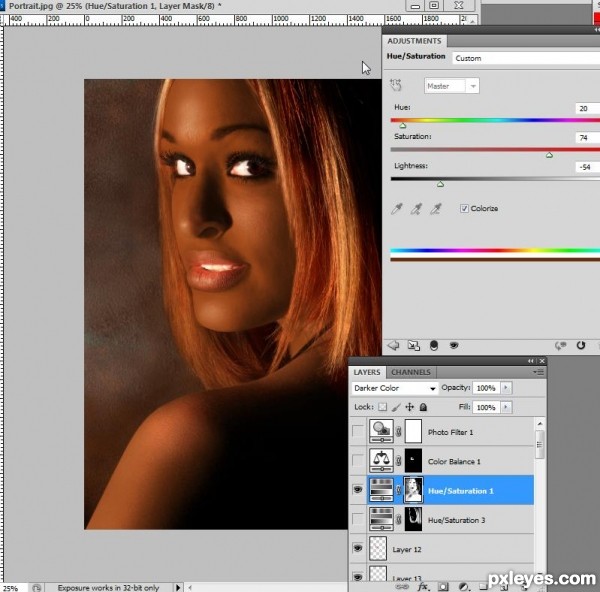View previous state icon in Adjustments panel
Viewport: 600px width, 592px height.
tap(561, 346)
